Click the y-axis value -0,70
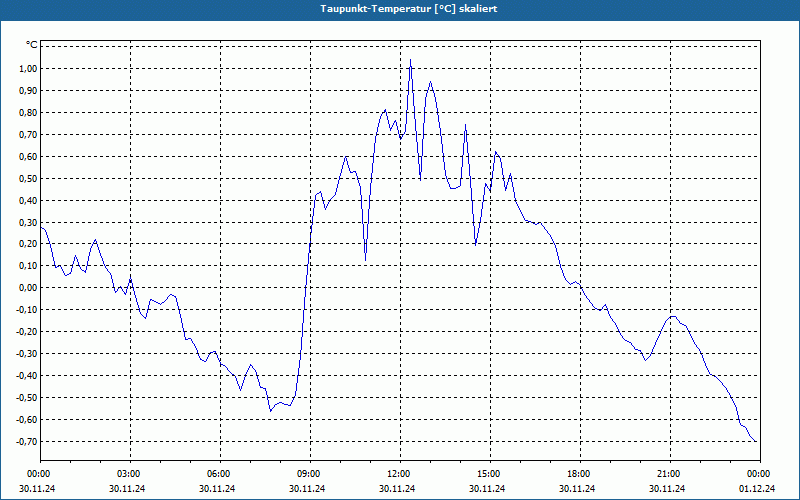Image resolution: width=800 pixels, height=500 pixels. pos(27,441)
